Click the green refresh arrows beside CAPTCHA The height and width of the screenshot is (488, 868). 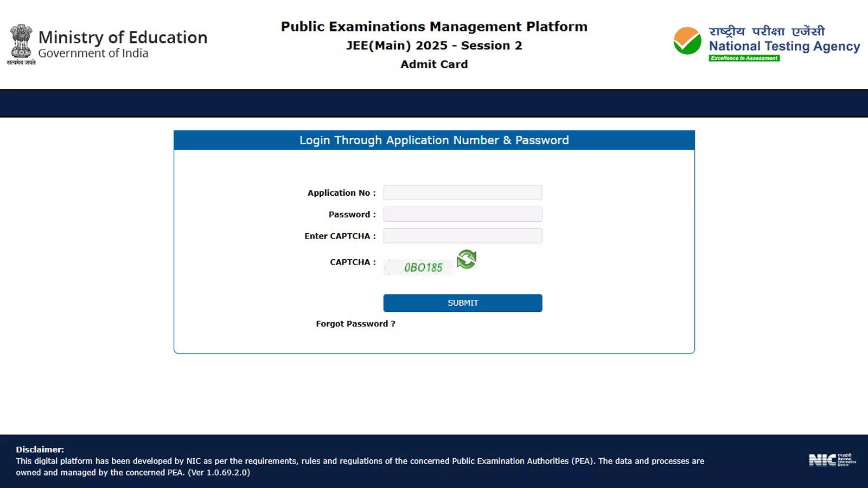click(x=467, y=259)
